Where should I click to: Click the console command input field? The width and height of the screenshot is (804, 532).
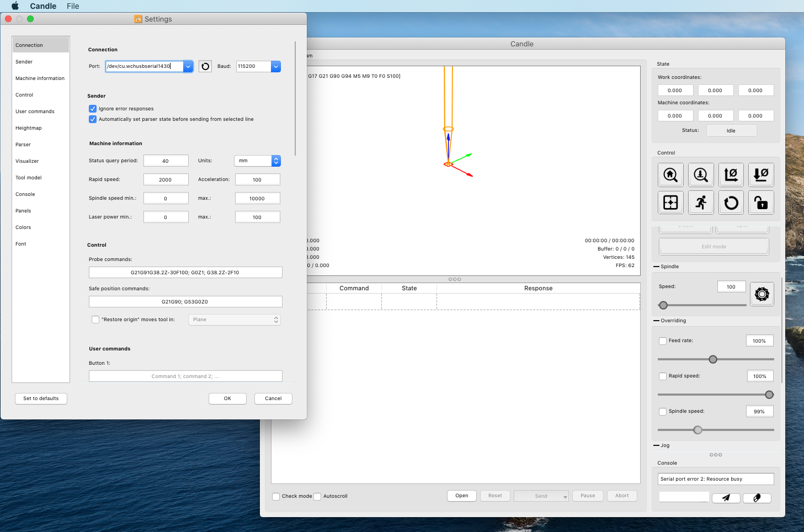point(684,497)
